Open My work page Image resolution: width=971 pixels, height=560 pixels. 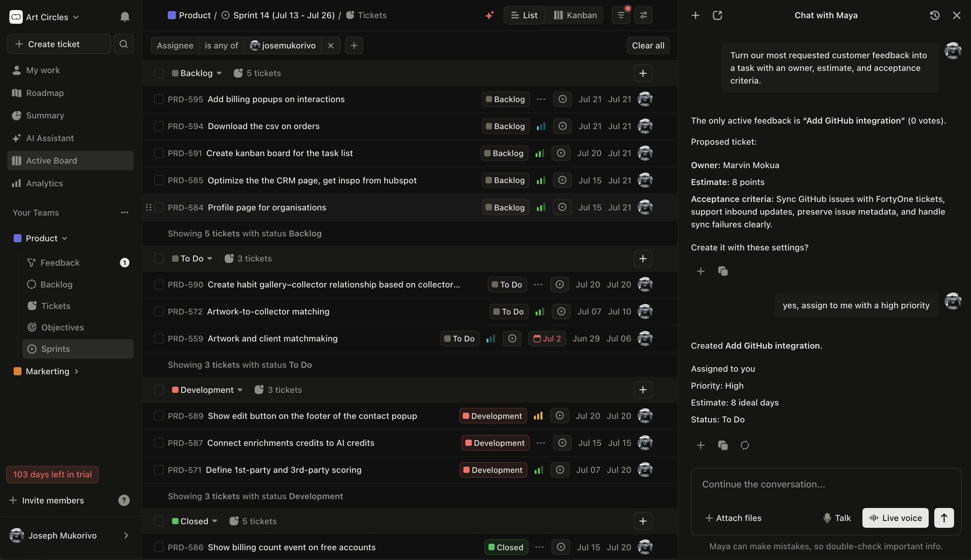[x=70, y=70]
